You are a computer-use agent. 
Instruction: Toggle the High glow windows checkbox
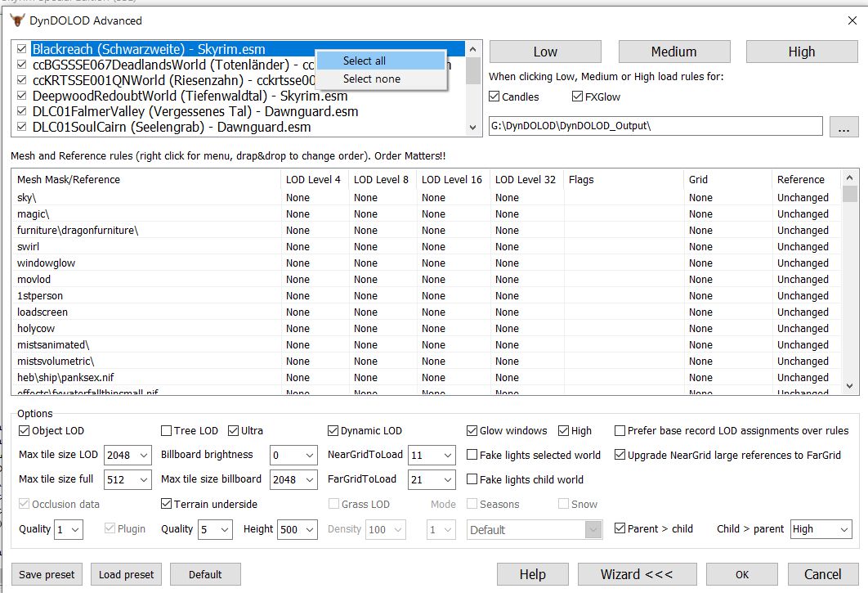pyautogui.click(x=563, y=430)
